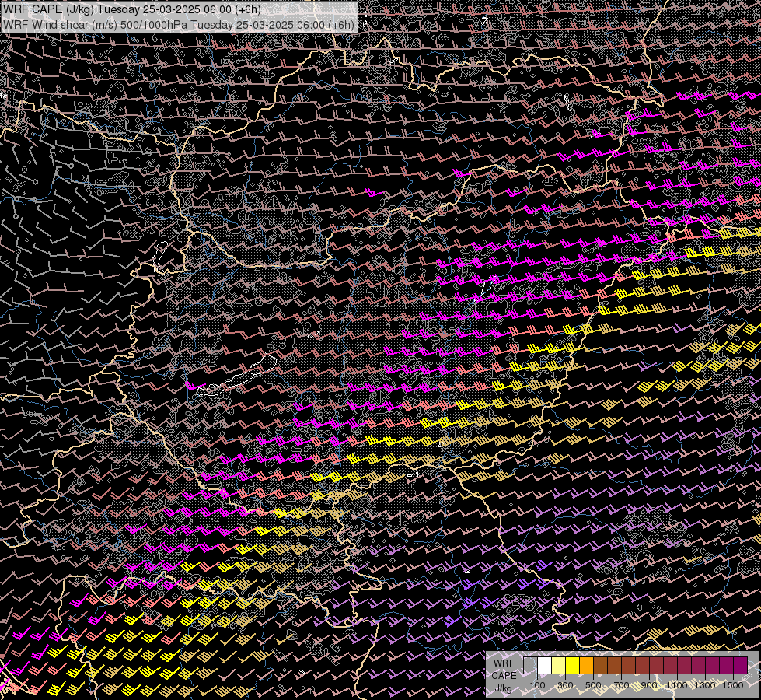Click the legend value 100
761x700 pixels.
(x=537, y=685)
